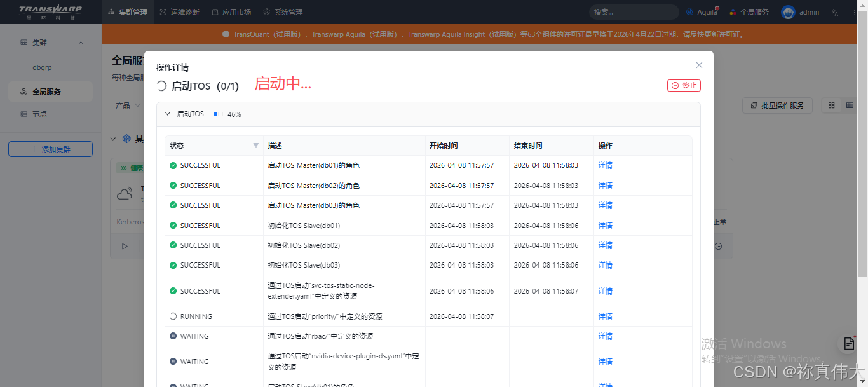Open 详情 for 初始化TOS Slave(db01)

point(606,226)
